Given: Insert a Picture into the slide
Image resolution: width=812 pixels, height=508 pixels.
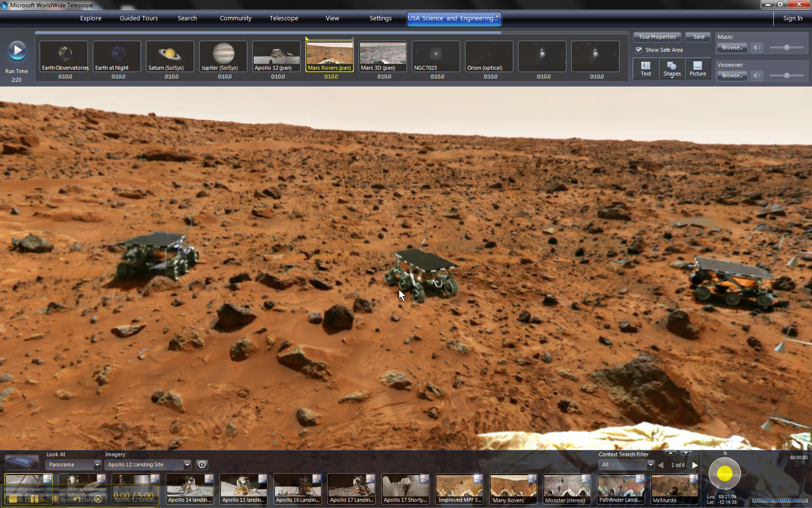Looking at the screenshot, I should coord(697,69).
